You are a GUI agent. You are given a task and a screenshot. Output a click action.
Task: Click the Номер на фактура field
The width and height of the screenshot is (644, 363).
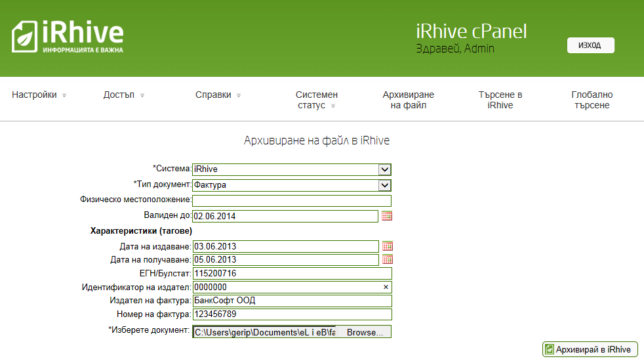coord(292,314)
